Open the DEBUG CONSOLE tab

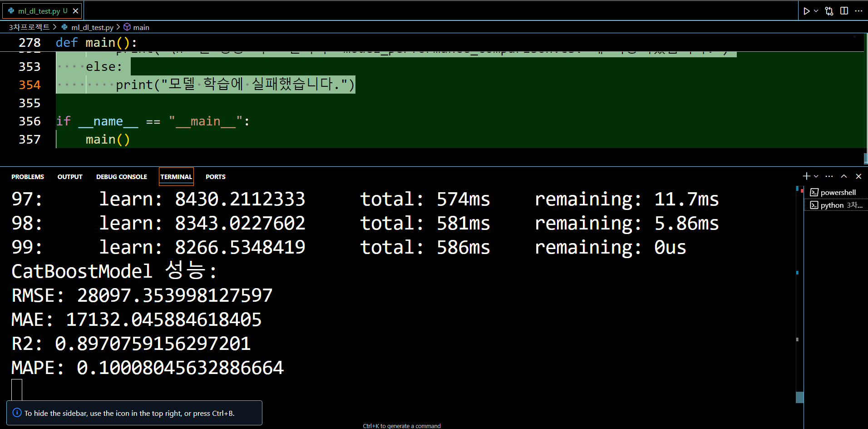tap(122, 177)
